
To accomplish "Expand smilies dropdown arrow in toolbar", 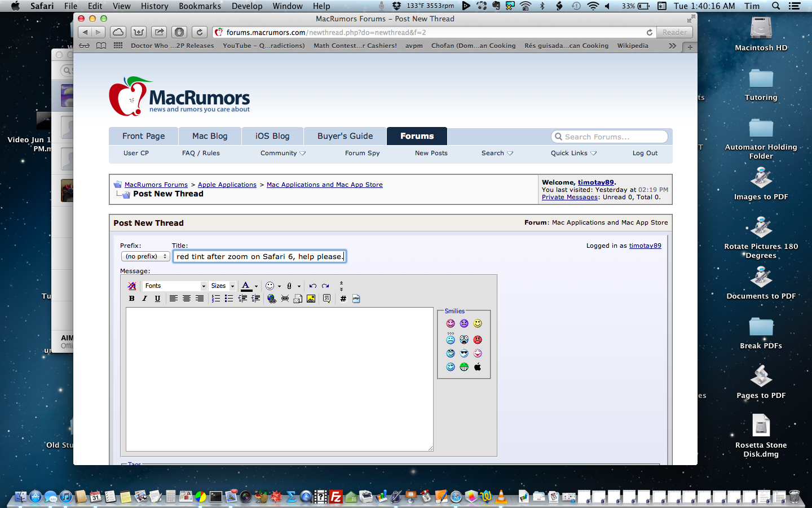I will click(x=279, y=286).
